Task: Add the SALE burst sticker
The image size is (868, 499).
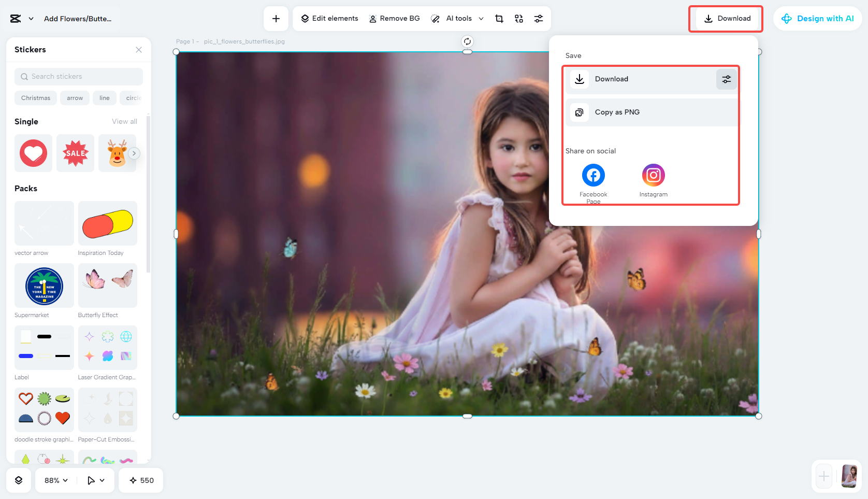Action: click(75, 153)
